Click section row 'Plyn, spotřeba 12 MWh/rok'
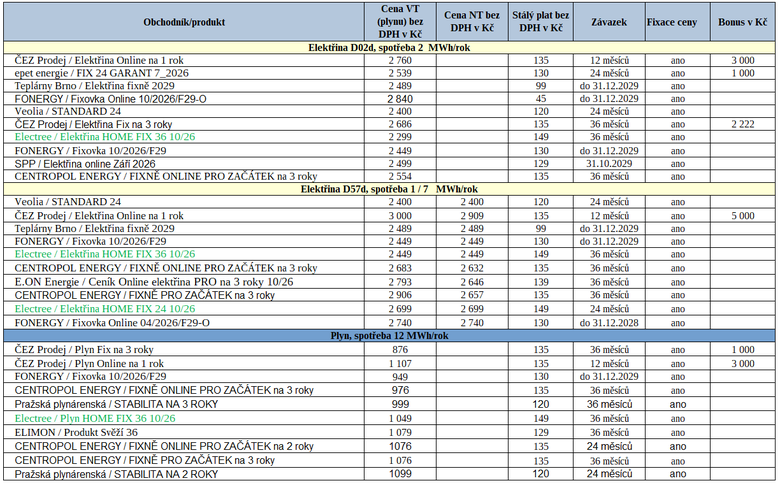780x483 pixels. click(x=389, y=336)
